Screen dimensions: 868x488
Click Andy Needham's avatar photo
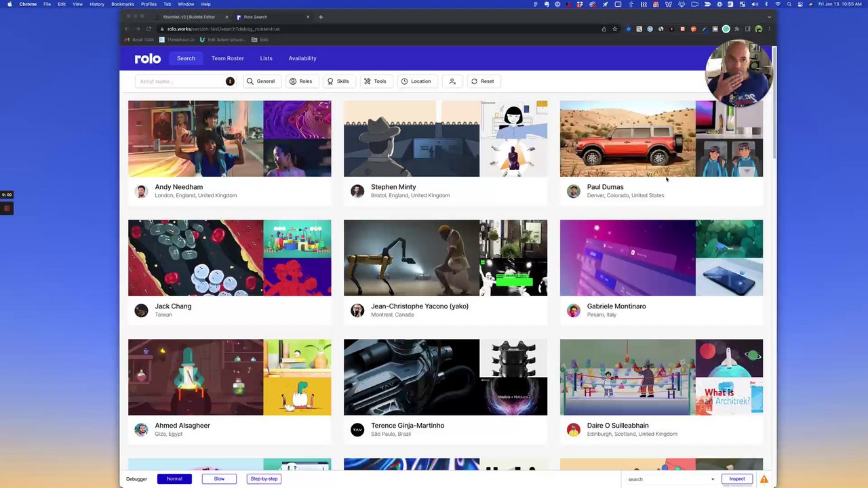tap(141, 191)
